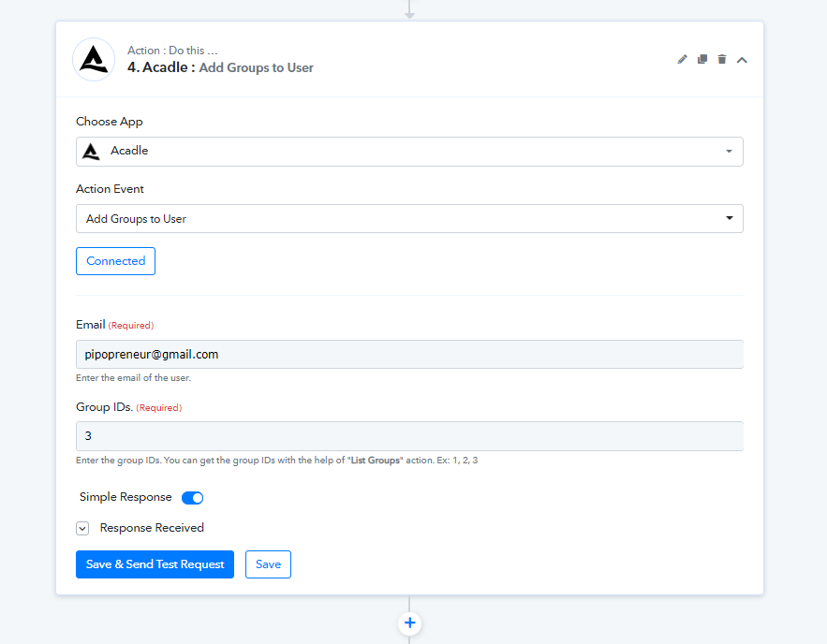Open the Action Event dropdown
Screen dimensions: 827x644
tap(409, 219)
